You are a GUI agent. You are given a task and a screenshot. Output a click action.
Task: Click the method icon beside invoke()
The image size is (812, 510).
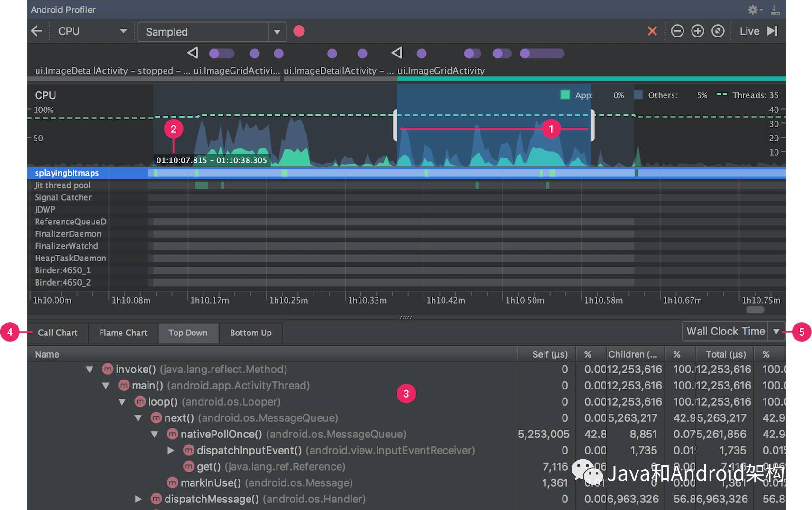(x=108, y=369)
